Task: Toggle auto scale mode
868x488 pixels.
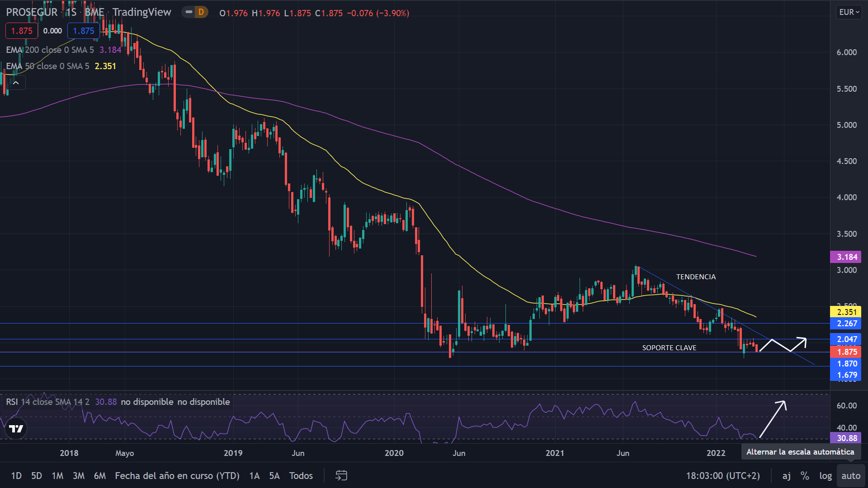Action: (851, 475)
